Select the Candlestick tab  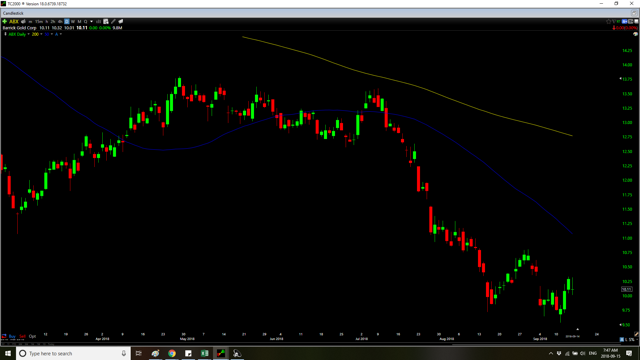(13, 13)
